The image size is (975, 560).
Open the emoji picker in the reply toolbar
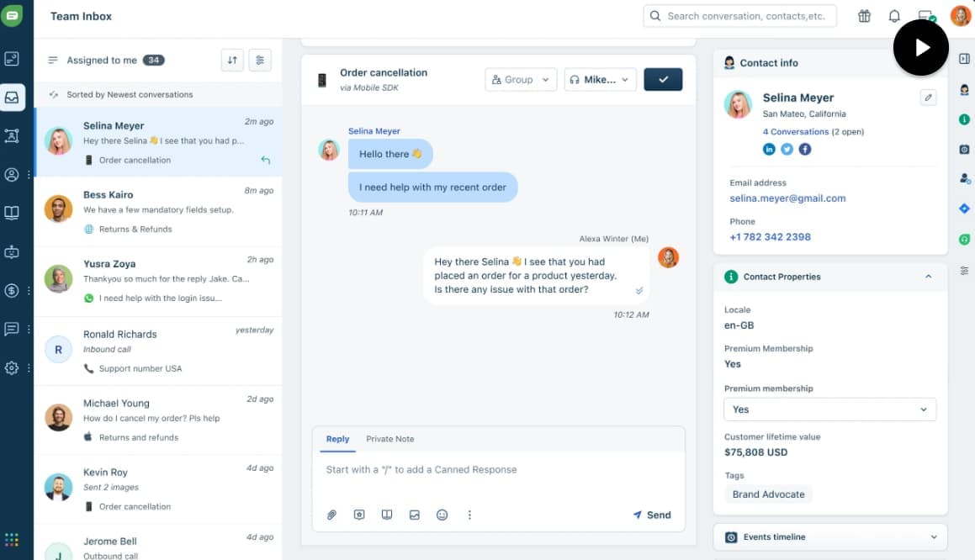click(x=442, y=515)
